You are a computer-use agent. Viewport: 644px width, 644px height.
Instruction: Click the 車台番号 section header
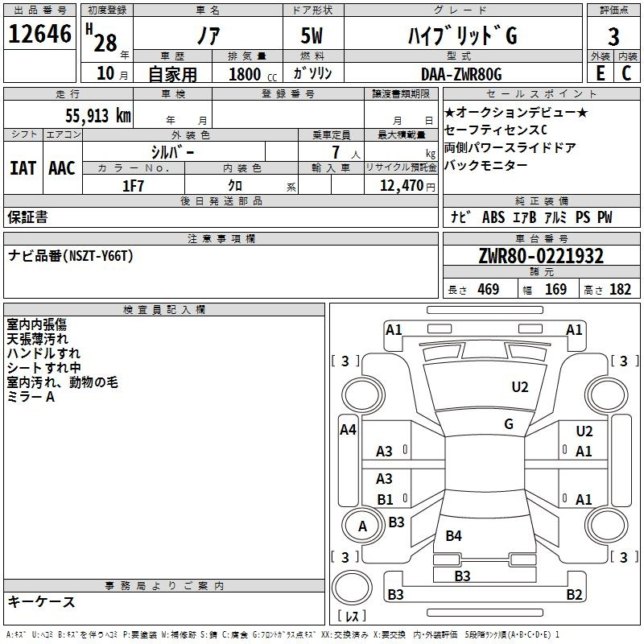541,238
